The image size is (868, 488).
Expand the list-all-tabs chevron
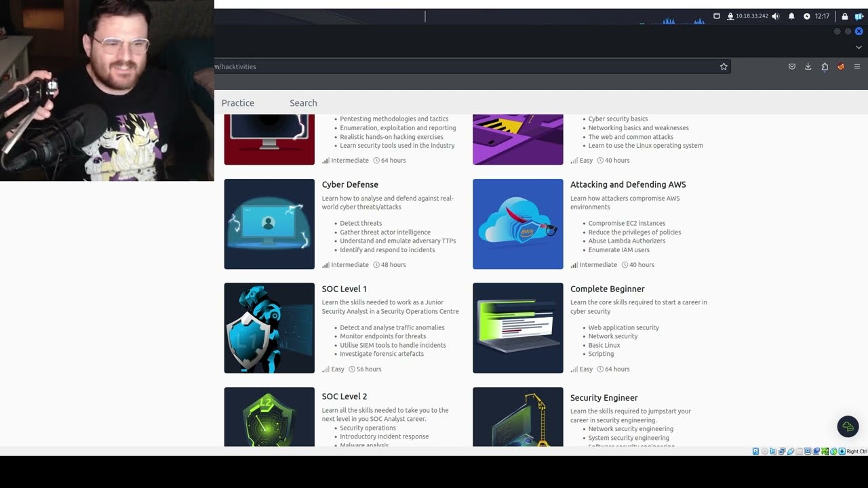(x=859, y=47)
